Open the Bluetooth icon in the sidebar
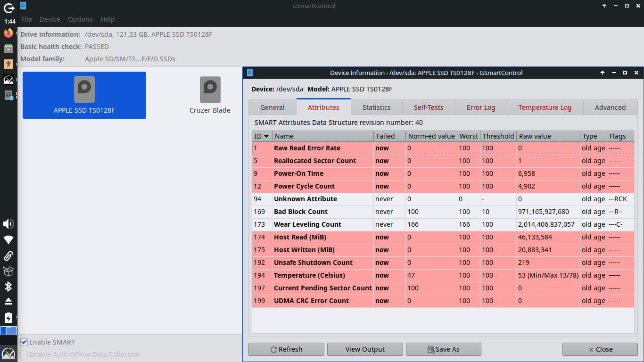The image size is (644, 362). 8,287
